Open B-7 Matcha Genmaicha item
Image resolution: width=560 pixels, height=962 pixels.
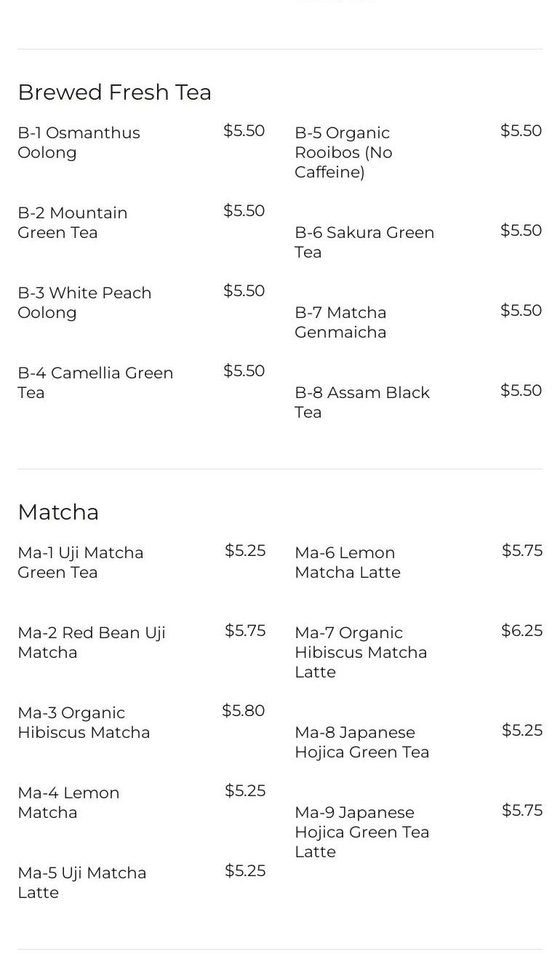pyautogui.click(x=340, y=322)
